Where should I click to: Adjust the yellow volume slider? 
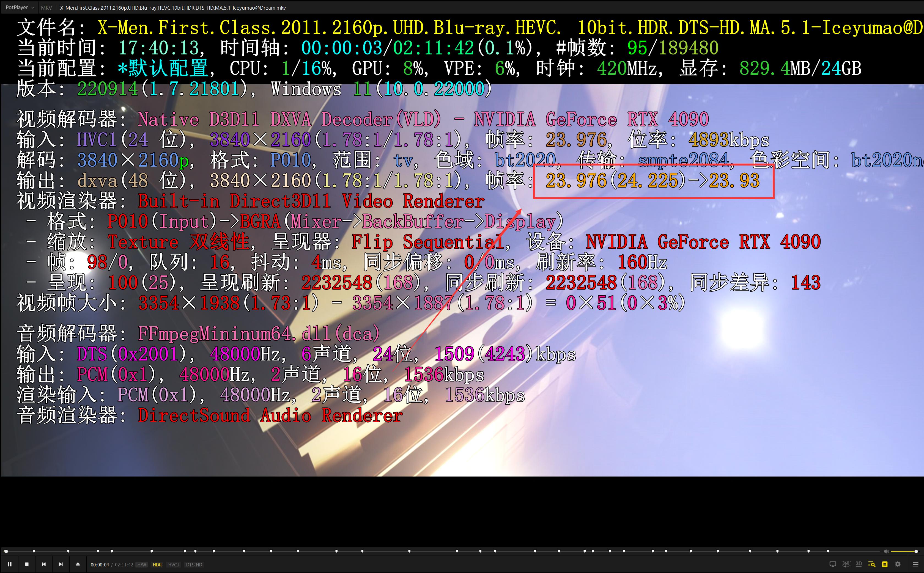904,551
